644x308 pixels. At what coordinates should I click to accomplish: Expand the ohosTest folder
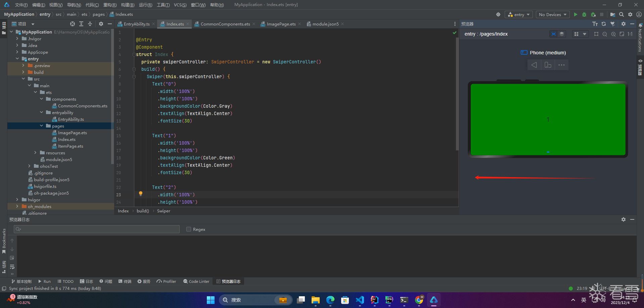pyautogui.click(x=29, y=166)
